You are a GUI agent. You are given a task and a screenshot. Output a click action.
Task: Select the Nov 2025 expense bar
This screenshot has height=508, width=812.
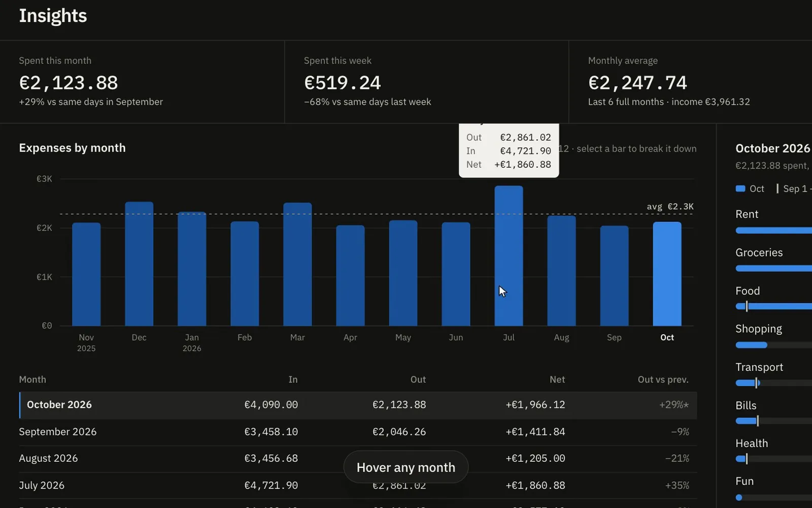pos(86,274)
